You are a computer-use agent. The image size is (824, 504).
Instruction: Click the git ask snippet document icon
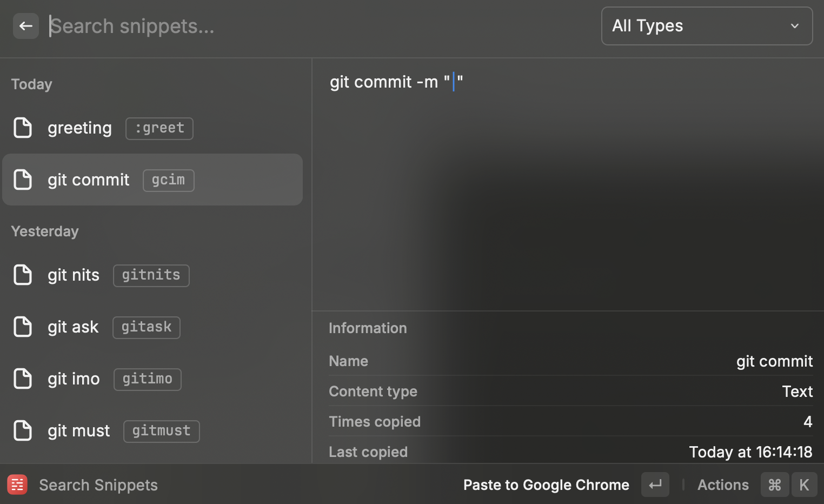(23, 327)
